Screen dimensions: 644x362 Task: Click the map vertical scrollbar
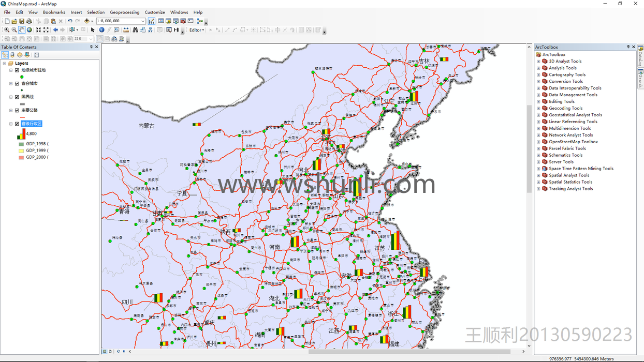pos(529,149)
